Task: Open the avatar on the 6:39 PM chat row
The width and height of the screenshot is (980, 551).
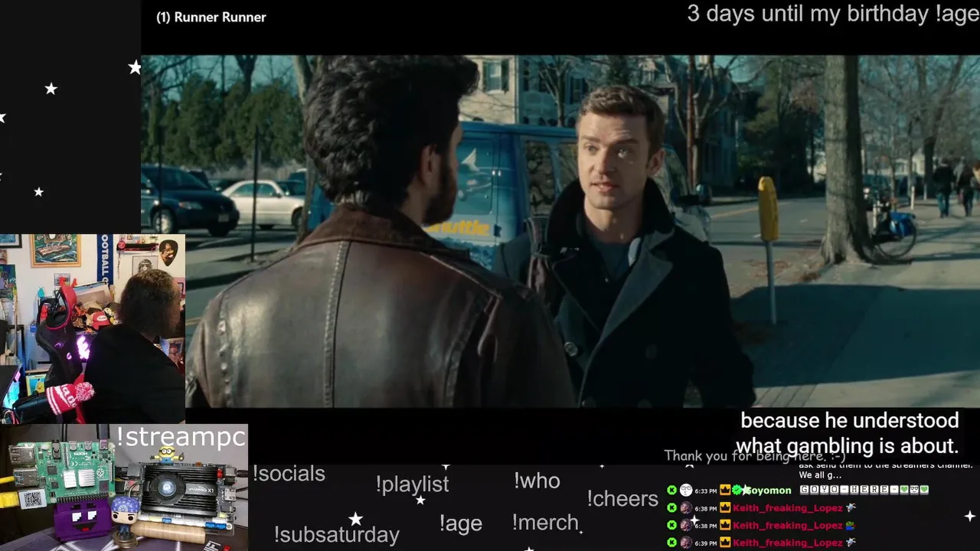Action: coord(686,542)
